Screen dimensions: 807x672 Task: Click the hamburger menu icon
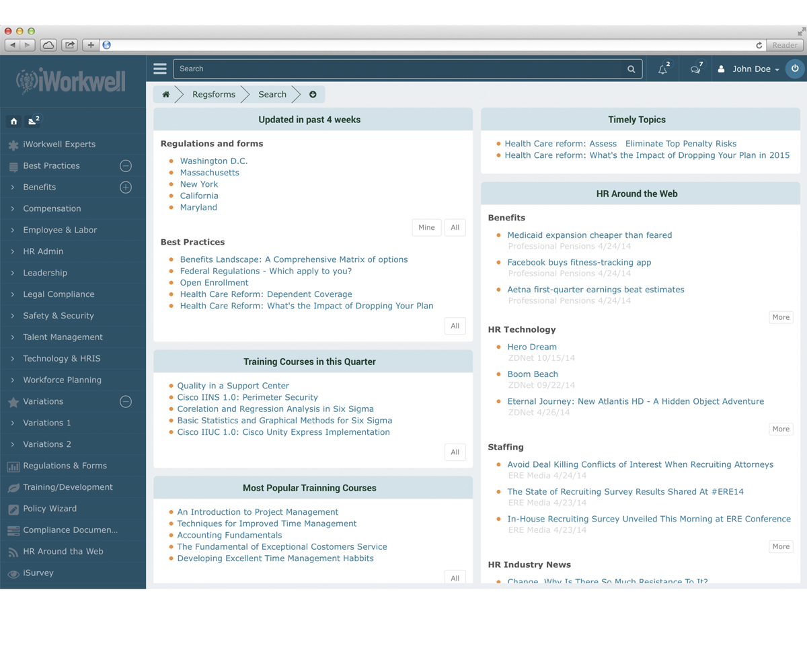[160, 69]
